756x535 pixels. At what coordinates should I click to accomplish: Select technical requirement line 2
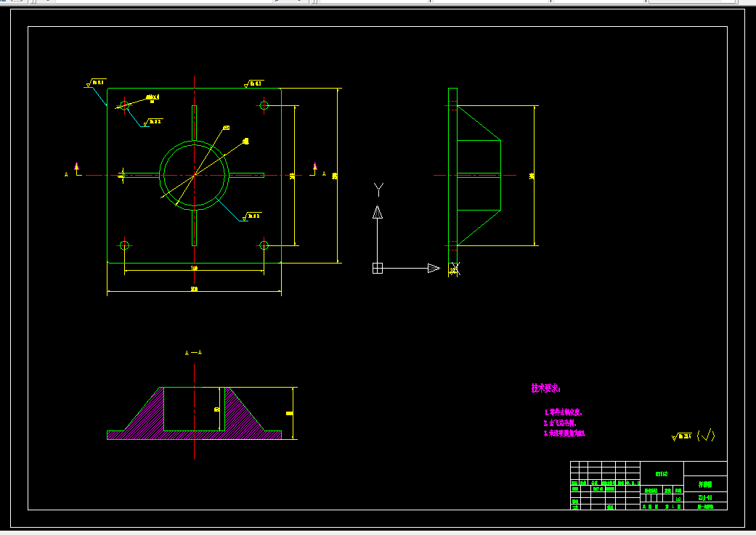[x=560, y=423]
